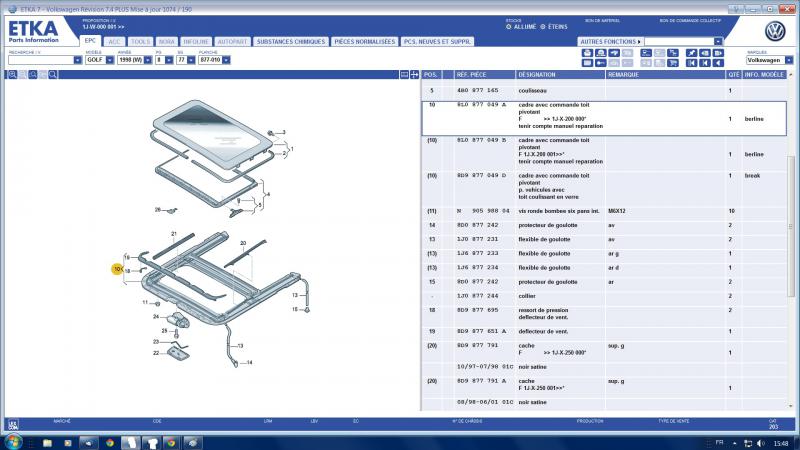Image resolution: width=800 pixels, height=450 pixels.
Task: Click the small icon at status bar's left end
Action: pyautogui.click(x=13, y=424)
